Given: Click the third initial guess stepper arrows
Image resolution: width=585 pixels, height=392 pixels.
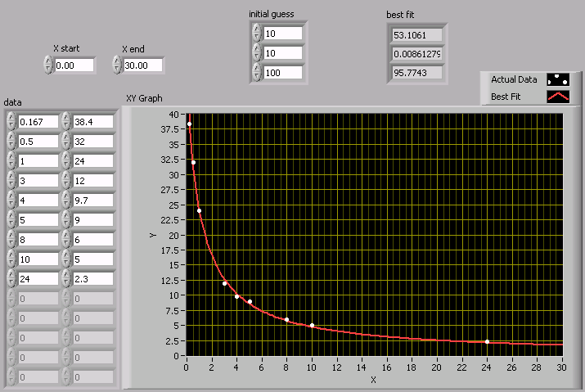Looking at the screenshot, I should pos(257,72).
